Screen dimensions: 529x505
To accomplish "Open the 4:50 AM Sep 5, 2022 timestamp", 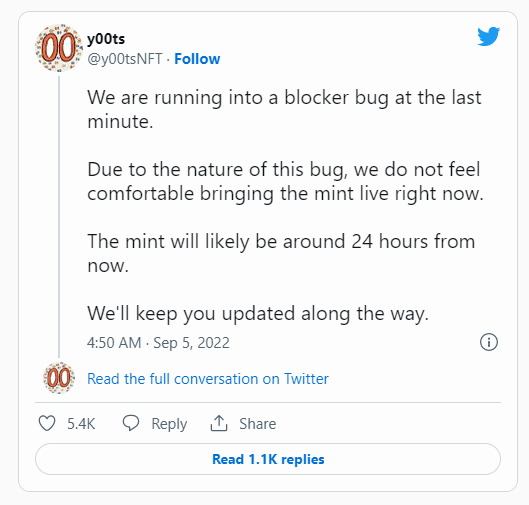I will (x=158, y=343).
